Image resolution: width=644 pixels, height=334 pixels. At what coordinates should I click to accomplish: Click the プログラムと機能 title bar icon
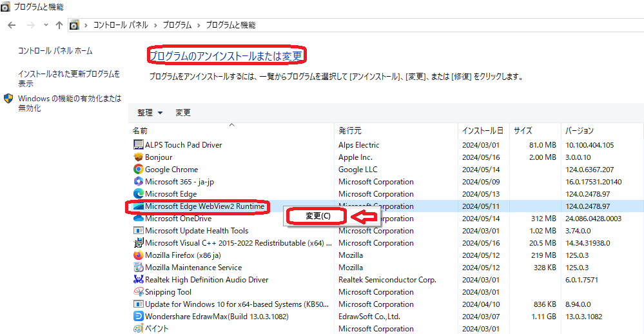[5, 7]
